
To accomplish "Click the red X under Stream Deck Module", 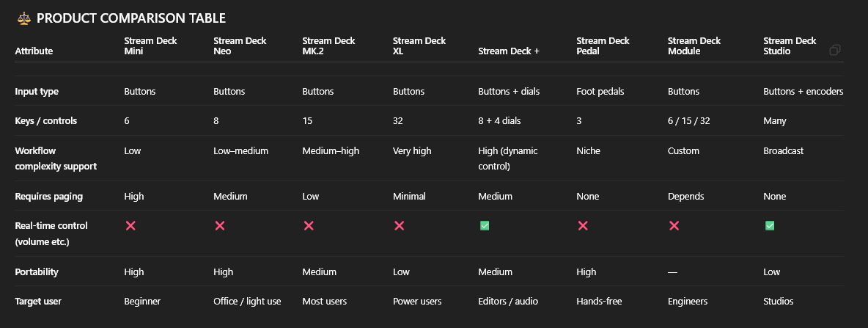I will coord(674,226).
